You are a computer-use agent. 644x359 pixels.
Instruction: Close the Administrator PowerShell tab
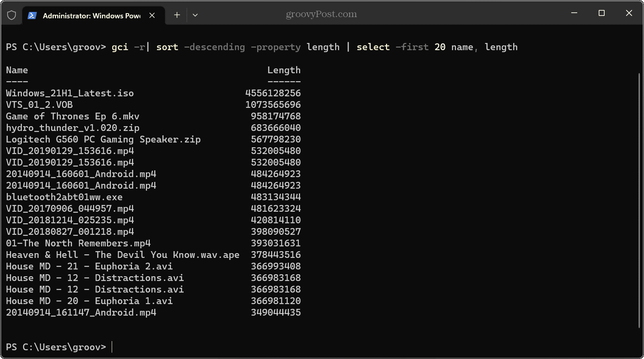pos(152,16)
